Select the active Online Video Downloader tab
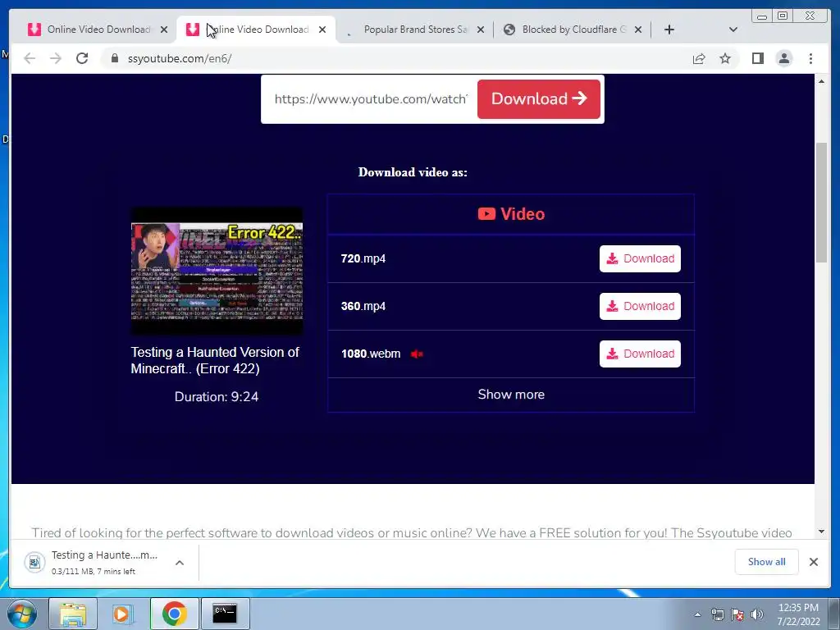The image size is (840, 630). [x=256, y=30]
